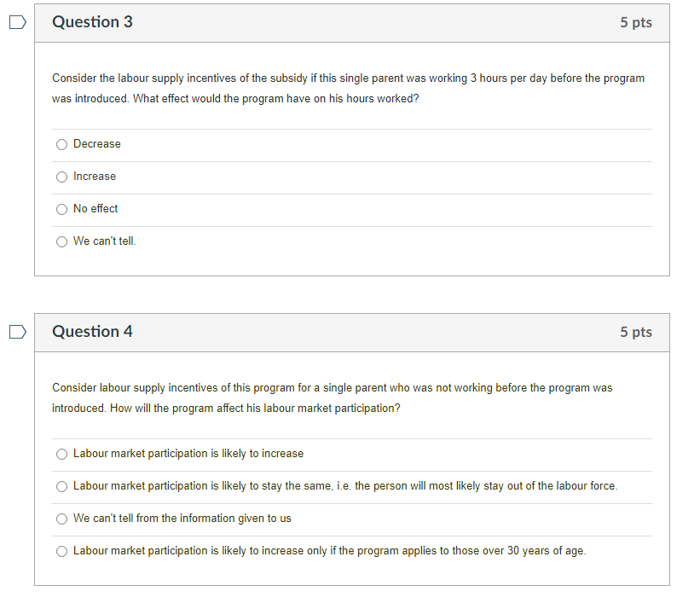Click the 5 pts label on Question 4
This screenshot has height=603, width=700.
tap(636, 332)
